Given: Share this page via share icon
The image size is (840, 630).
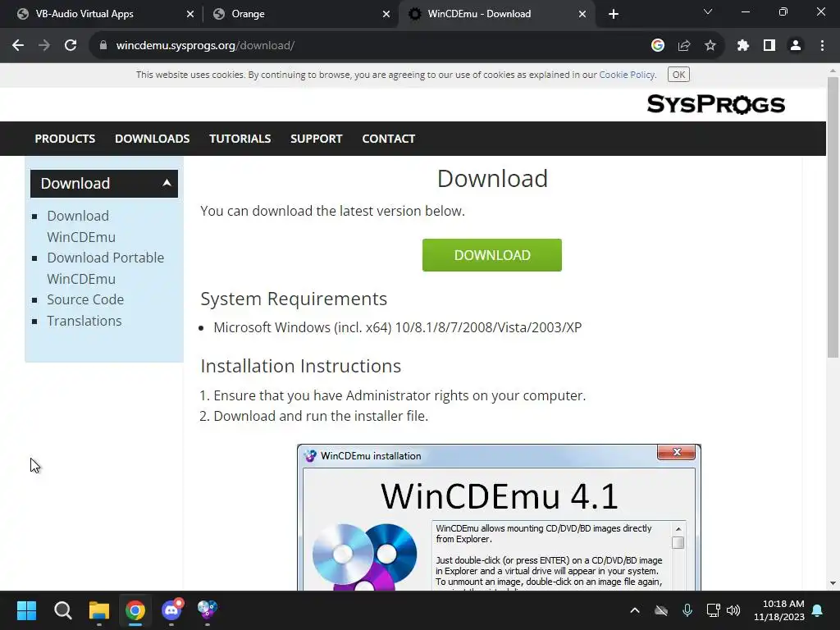Looking at the screenshot, I should point(683,46).
